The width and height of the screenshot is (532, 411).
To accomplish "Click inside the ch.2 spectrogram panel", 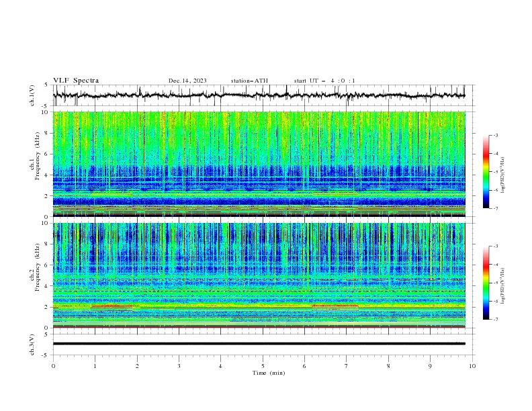I will 259,275.
